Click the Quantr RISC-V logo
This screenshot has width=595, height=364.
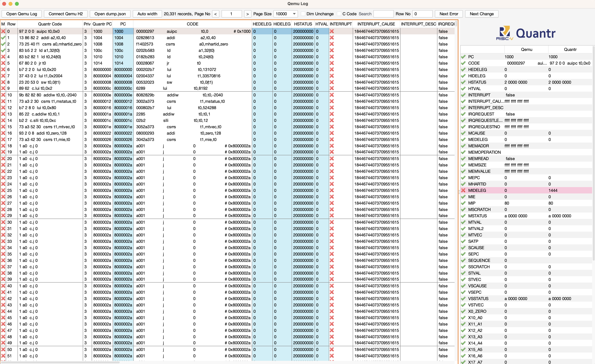point(526,33)
